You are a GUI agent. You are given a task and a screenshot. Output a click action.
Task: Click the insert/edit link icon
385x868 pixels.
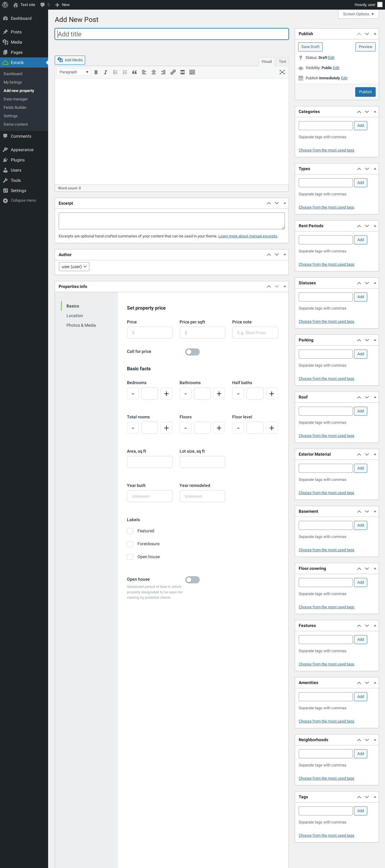click(x=173, y=72)
